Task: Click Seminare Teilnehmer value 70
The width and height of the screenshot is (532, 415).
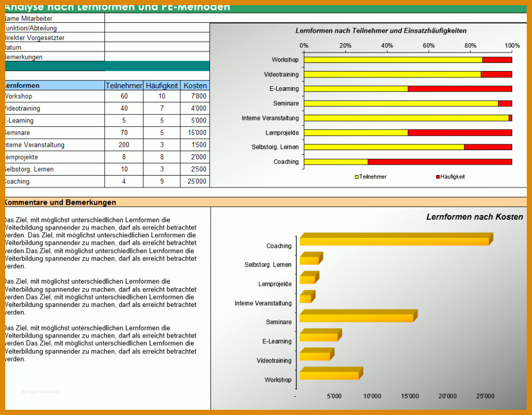Action: (124, 132)
